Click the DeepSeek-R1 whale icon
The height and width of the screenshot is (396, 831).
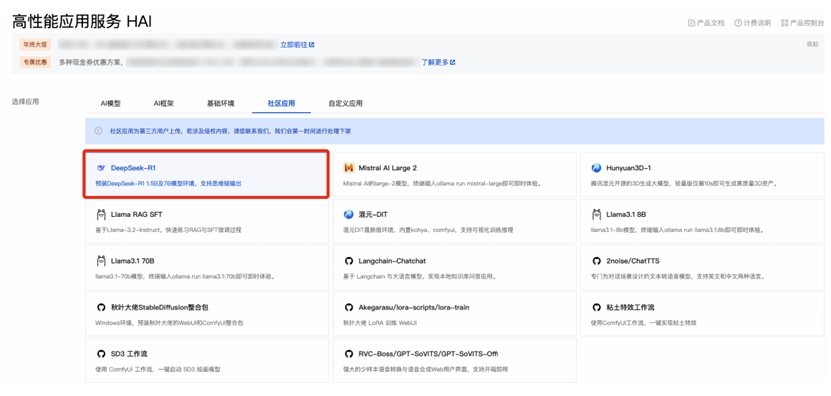101,168
